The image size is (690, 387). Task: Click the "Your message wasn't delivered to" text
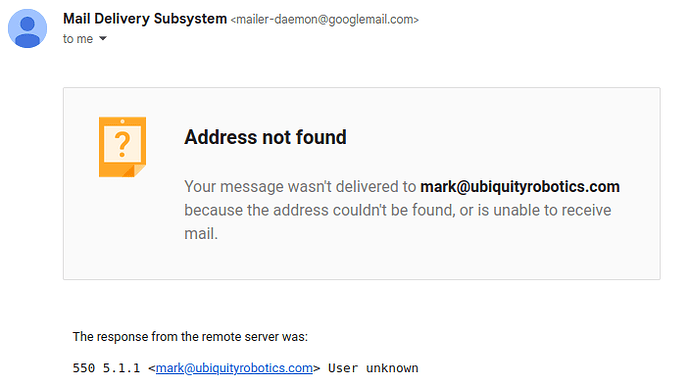click(x=300, y=187)
